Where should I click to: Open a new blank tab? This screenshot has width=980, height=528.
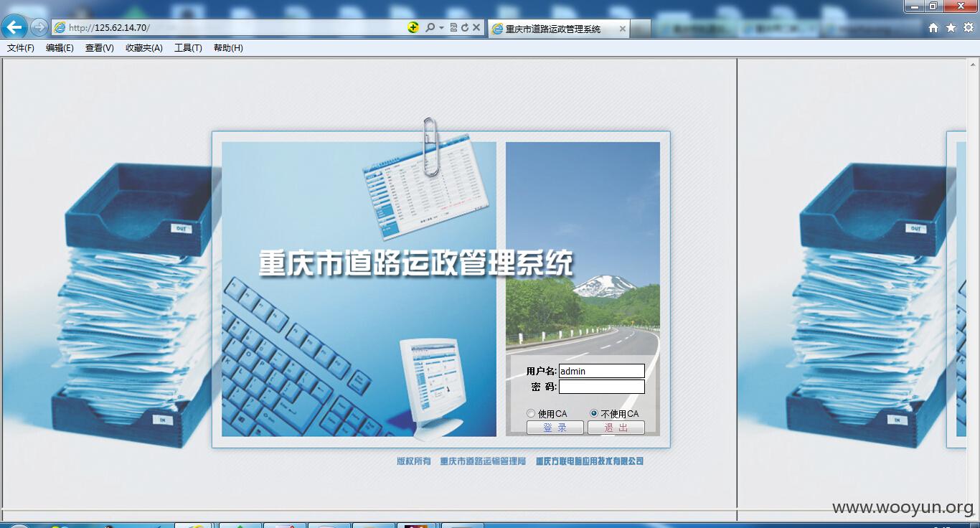pos(641,29)
